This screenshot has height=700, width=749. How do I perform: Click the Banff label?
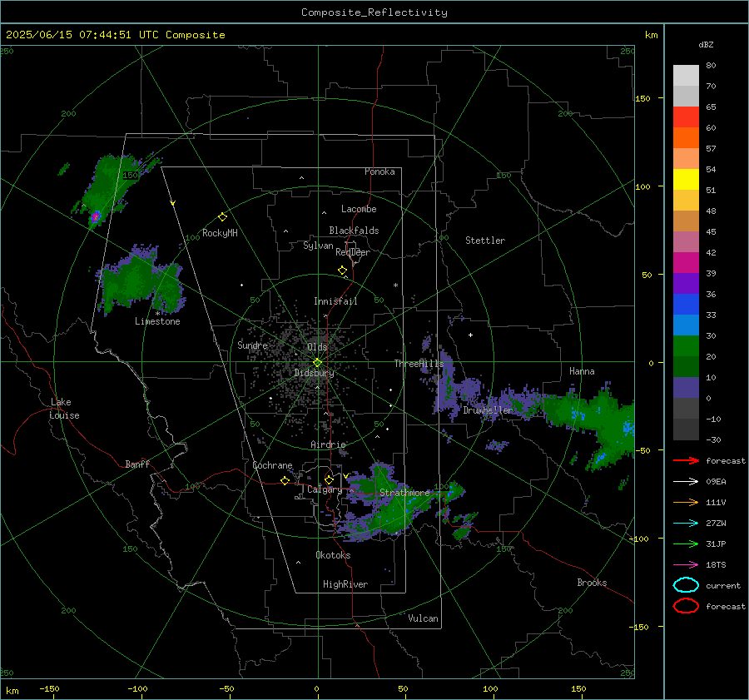[137, 464]
